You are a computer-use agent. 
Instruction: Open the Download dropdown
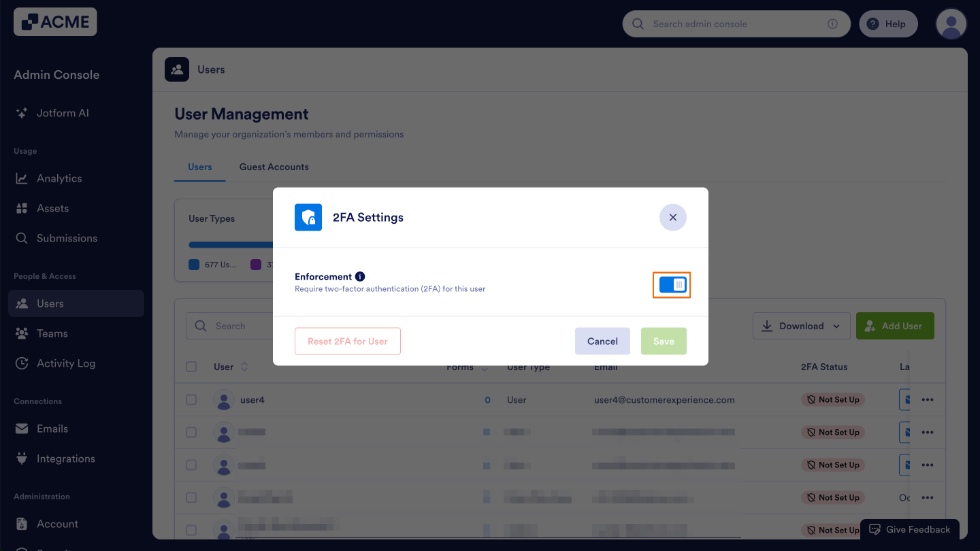pos(801,325)
